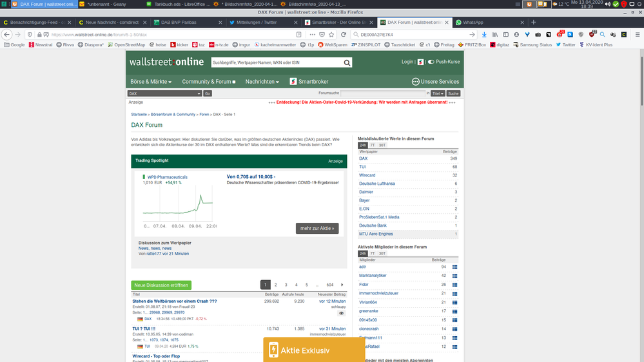This screenshot has width=644, height=362.
Task: Click the list icon beside Marktanalytiker
Action: click(x=454, y=276)
